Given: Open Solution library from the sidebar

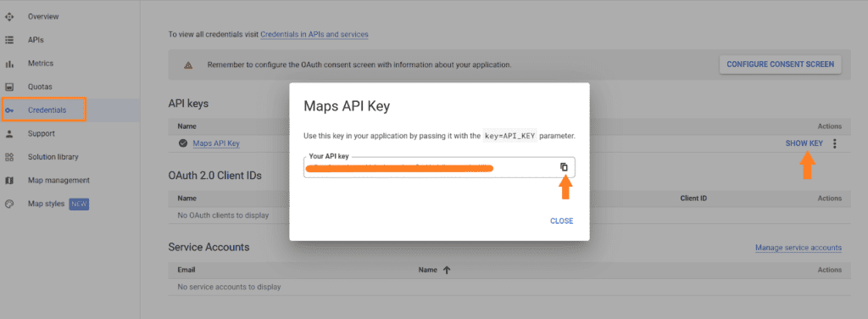Looking at the screenshot, I should pyautogui.click(x=53, y=157).
